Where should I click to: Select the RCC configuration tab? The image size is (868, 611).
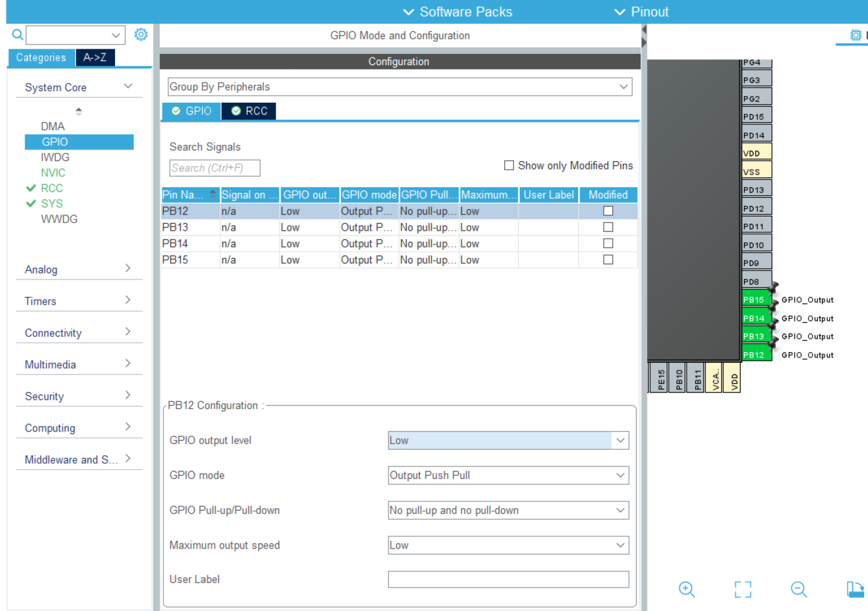(249, 111)
